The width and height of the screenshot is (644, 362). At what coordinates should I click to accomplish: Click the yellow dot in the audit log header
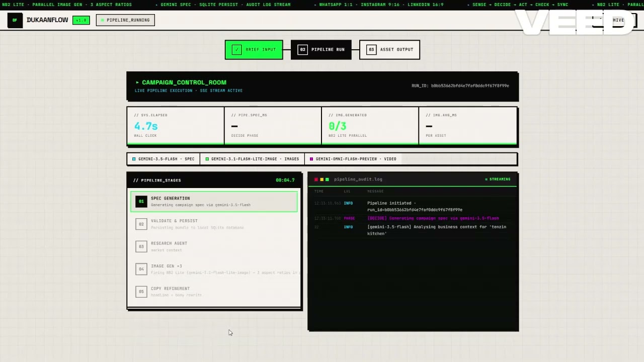click(321, 179)
